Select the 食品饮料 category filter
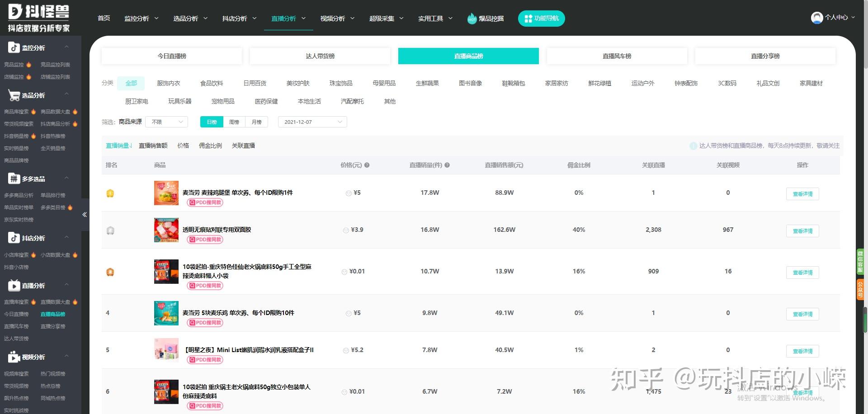 click(x=212, y=83)
